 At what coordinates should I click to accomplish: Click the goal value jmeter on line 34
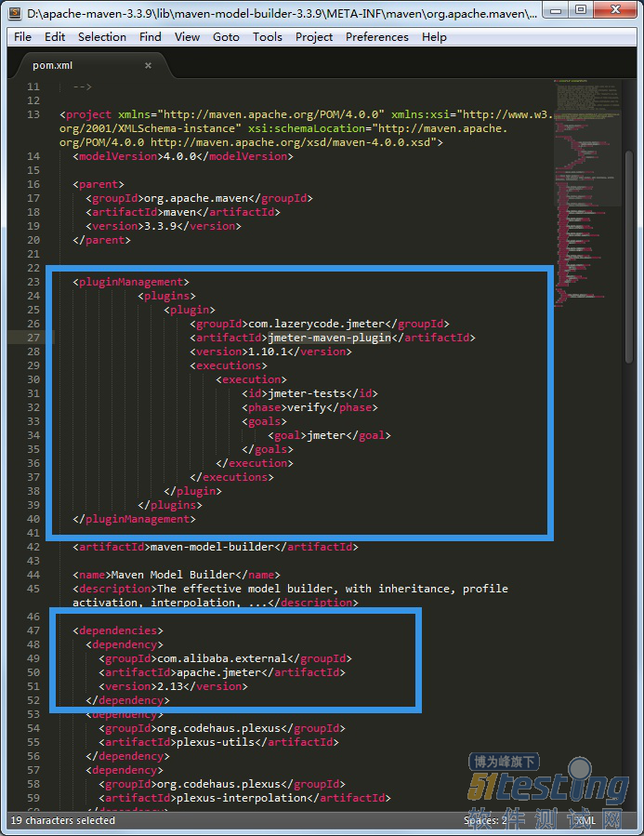tap(326, 435)
